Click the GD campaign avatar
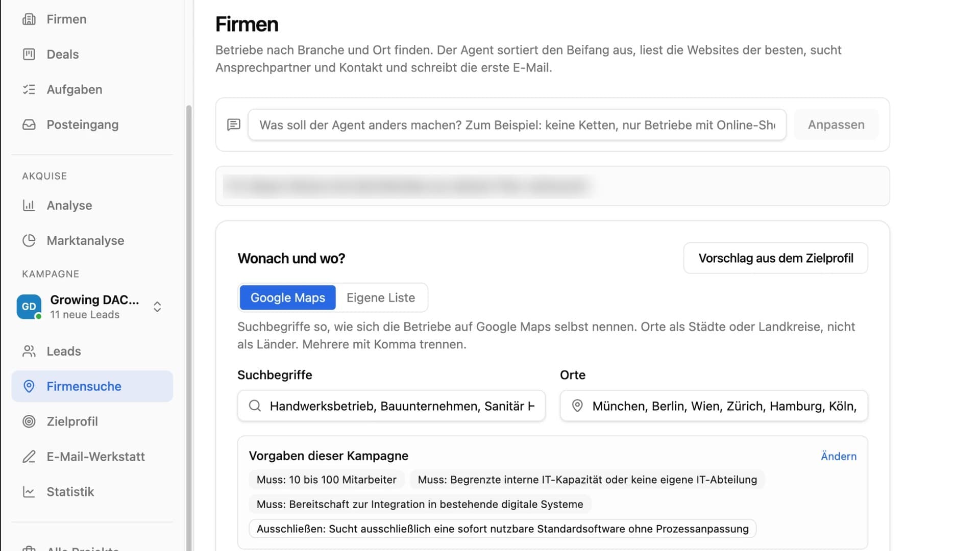The image size is (980, 551). click(29, 307)
